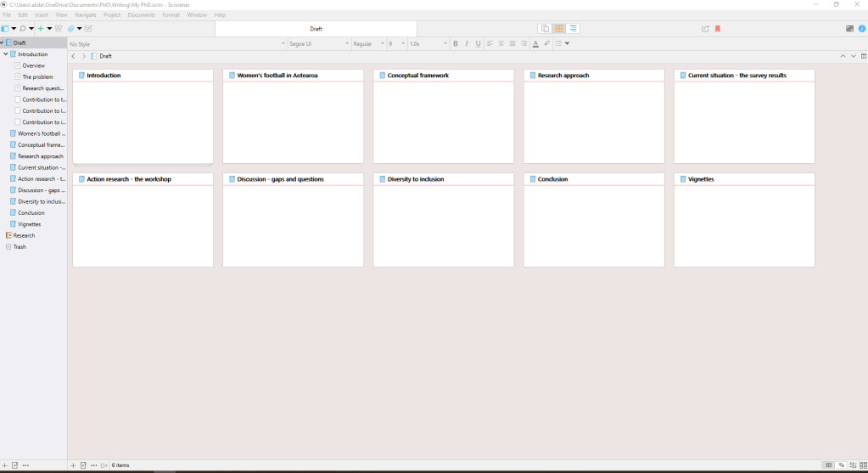Switch to Scrivenings document view
The height and width of the screenshot is (473, 868).
click(x=545, y=29)
